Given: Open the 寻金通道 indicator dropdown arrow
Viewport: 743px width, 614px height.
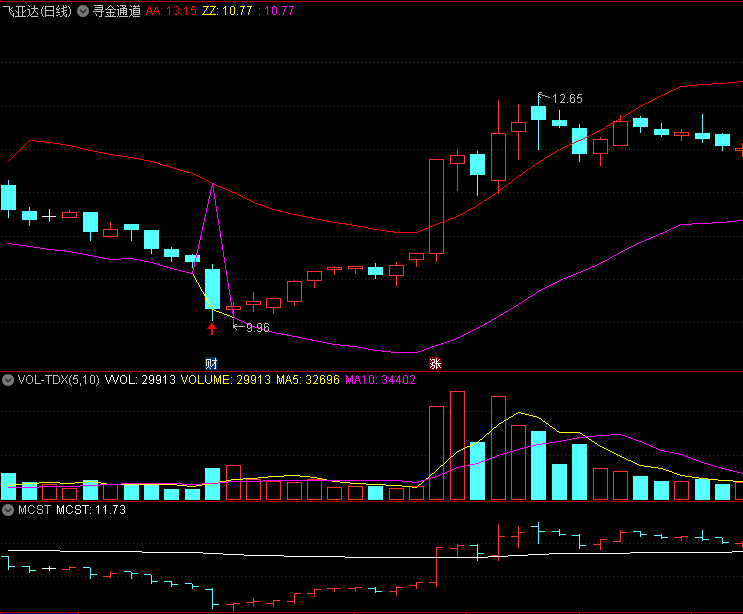Looking at the screenshot, I should (x=83, y=11).
